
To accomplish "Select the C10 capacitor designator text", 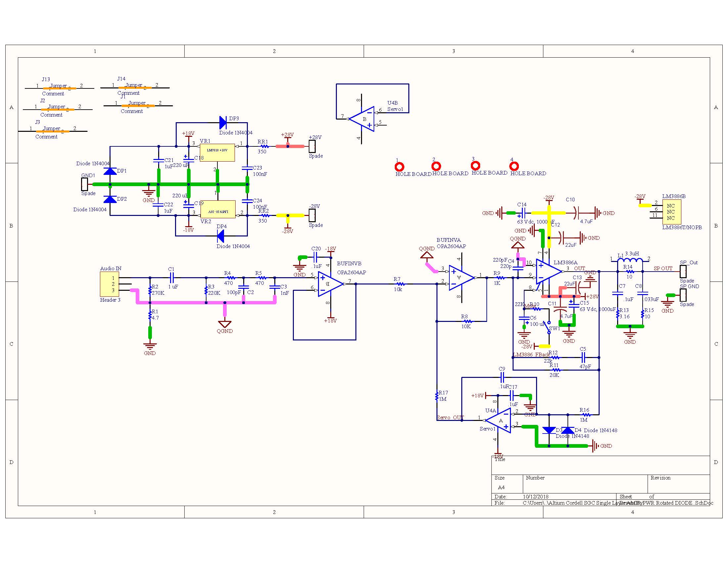I will (570, 200).
